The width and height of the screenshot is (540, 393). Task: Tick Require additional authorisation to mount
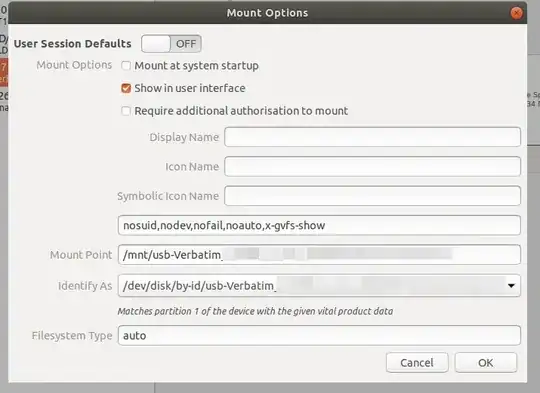[x=126, y=111]
